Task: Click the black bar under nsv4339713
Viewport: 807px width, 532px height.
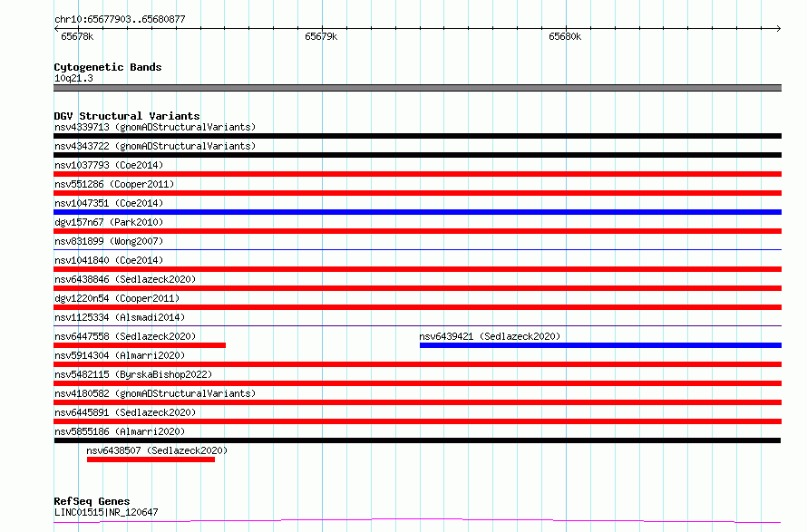Action: [x=417, y=136]
